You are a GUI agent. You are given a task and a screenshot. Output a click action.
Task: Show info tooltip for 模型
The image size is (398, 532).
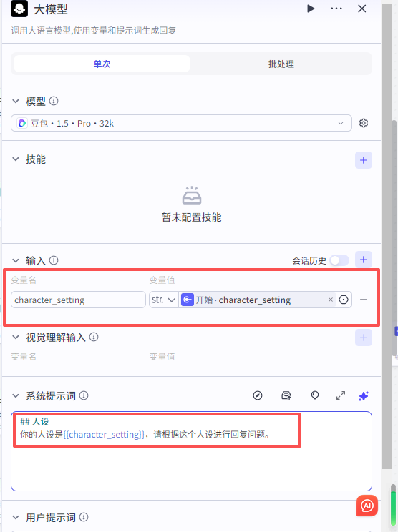pyautogui.click(x=54, y=101)
